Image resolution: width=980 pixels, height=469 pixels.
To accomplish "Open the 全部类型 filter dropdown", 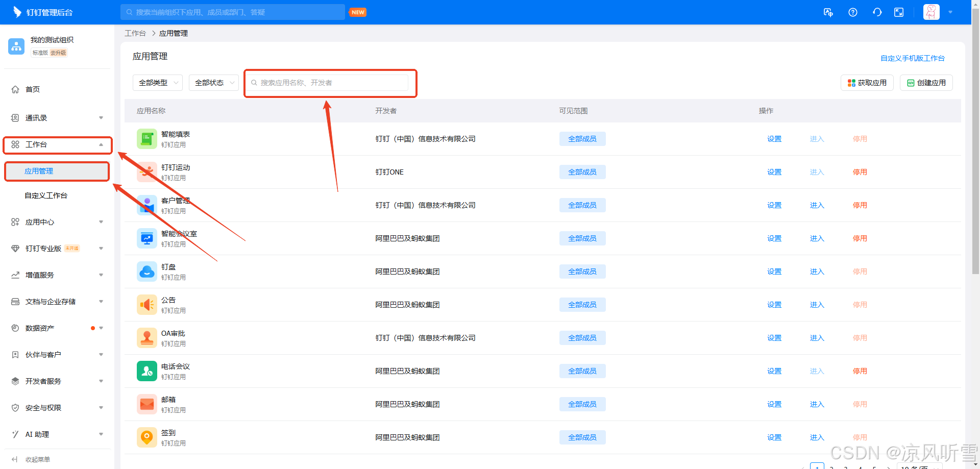I will tap(158, 83).
